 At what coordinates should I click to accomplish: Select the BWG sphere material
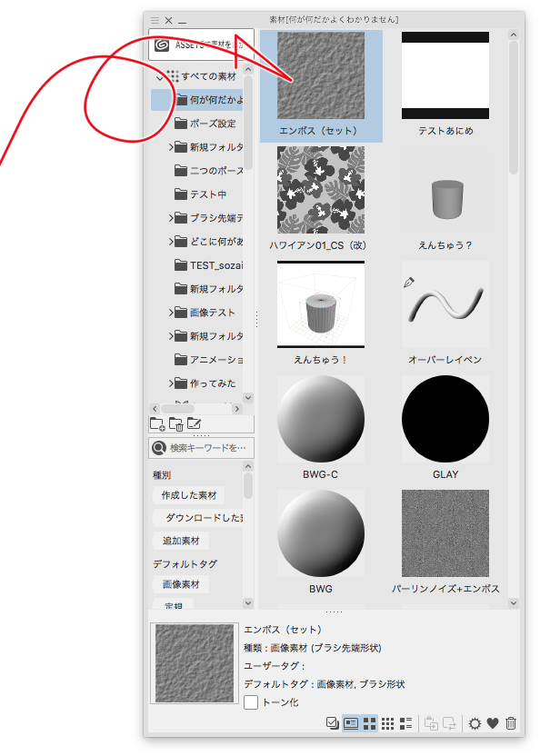tap(321, 533)
